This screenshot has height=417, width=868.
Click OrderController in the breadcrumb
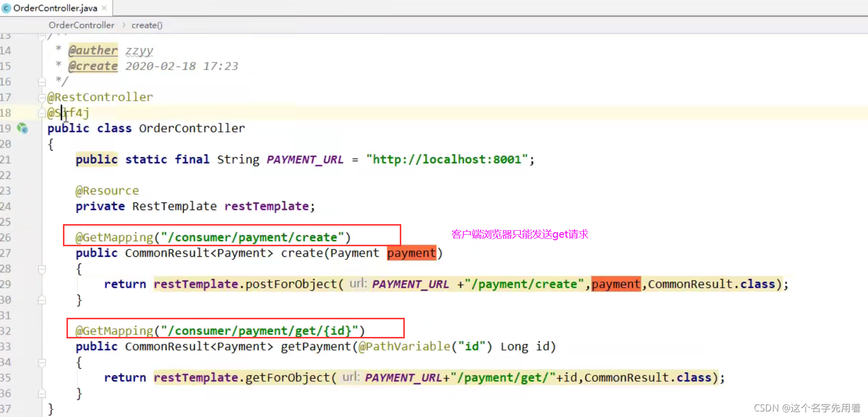pyautogui.click(x=82, y=25)
